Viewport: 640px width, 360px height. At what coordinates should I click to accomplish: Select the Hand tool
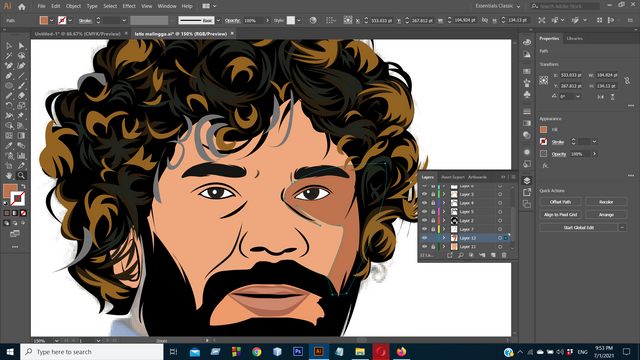(9, 176)
